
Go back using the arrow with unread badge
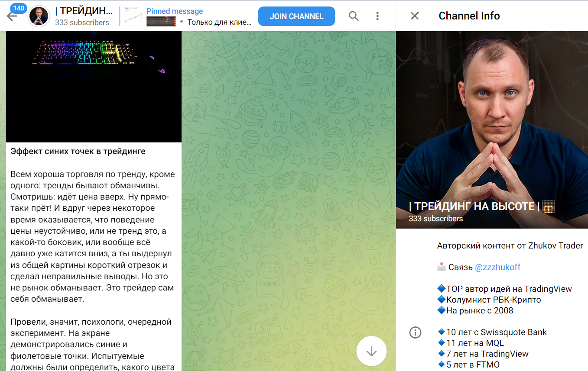coord(12,16)
